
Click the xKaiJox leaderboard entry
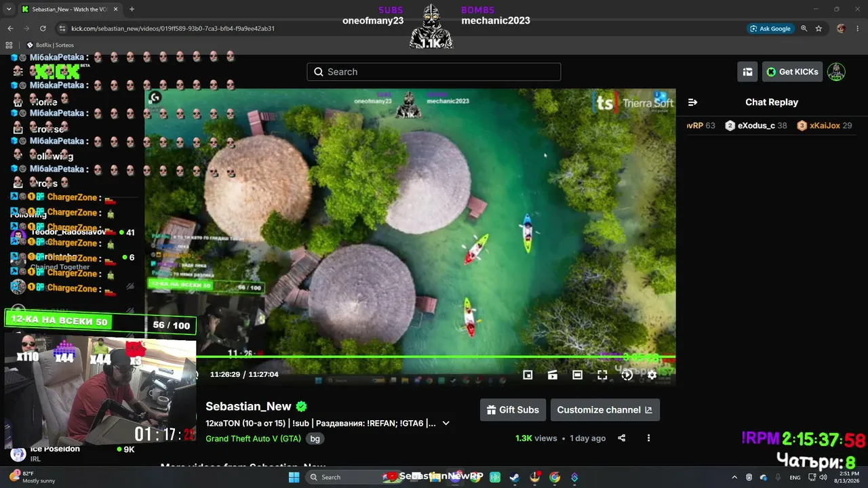click(824, 125)
